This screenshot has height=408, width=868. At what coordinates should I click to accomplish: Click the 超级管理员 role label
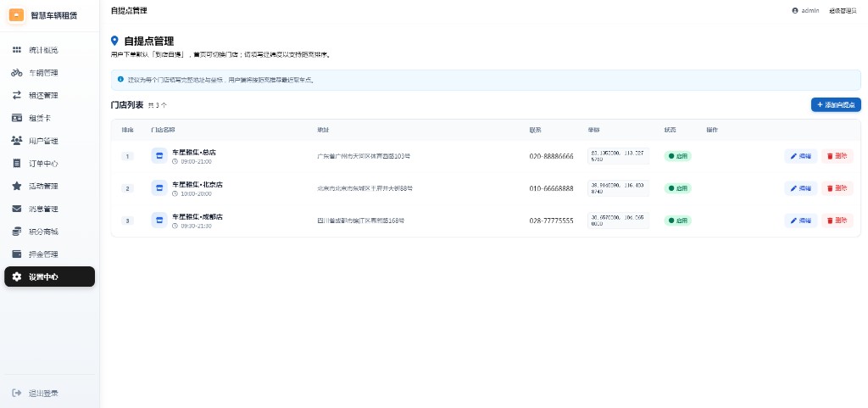click(x=843, y=10)
